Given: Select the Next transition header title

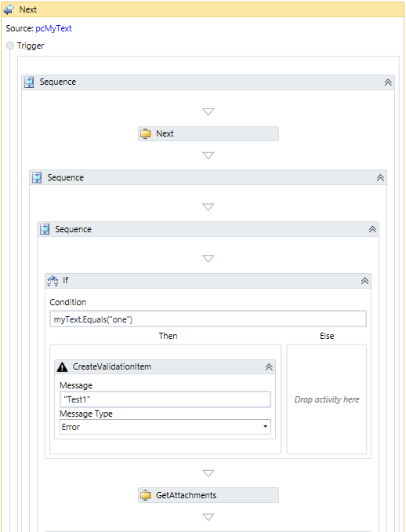Looking at the screenshot, I should pyautogui.click(x=28, y=9).
